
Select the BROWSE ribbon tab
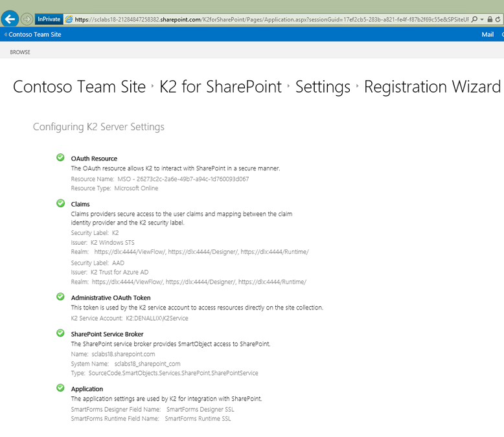(x=20, y=52)
